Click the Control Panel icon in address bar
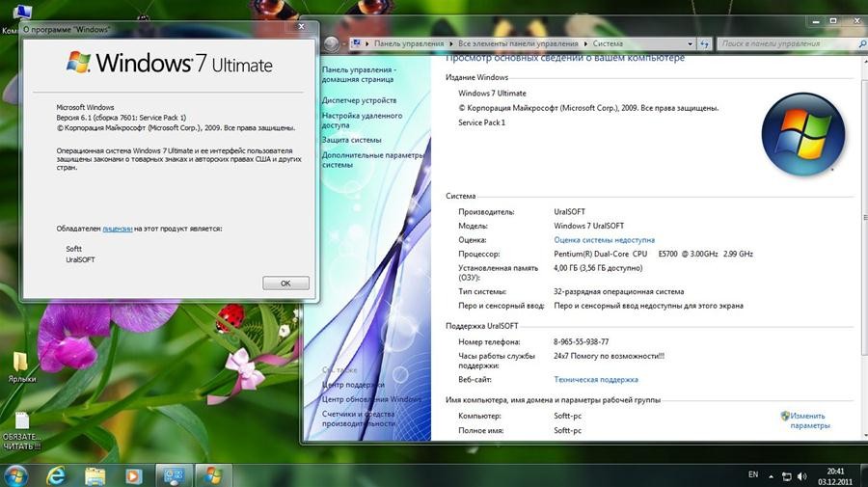Image resolution: width=868 pixels, height=487 pixels. pos(357,43)
